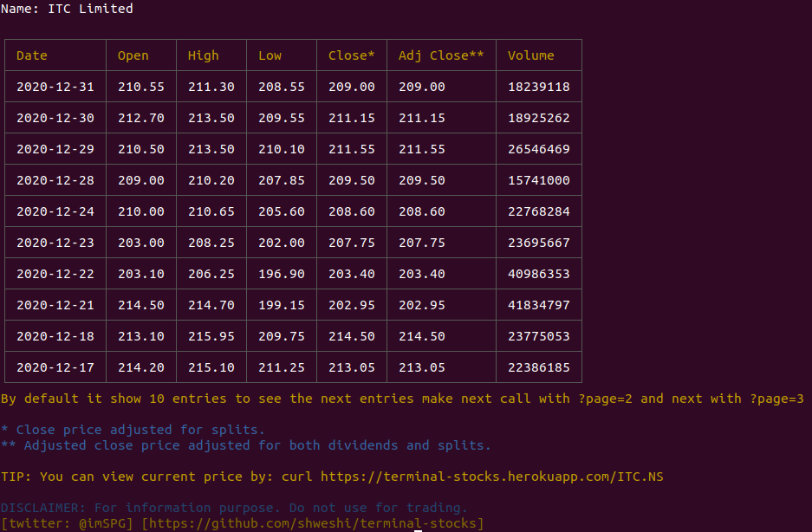The image size is (812, 532).
Task: Click low price 207.85
Action: (281, 180)
